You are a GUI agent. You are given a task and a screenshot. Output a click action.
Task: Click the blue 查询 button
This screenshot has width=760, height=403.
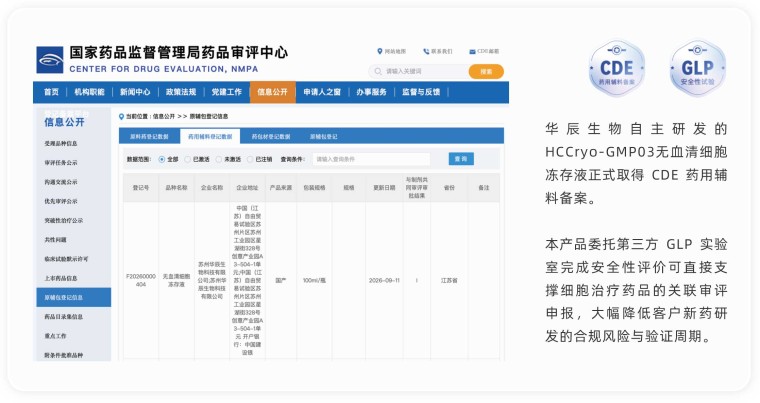(461, 159)
